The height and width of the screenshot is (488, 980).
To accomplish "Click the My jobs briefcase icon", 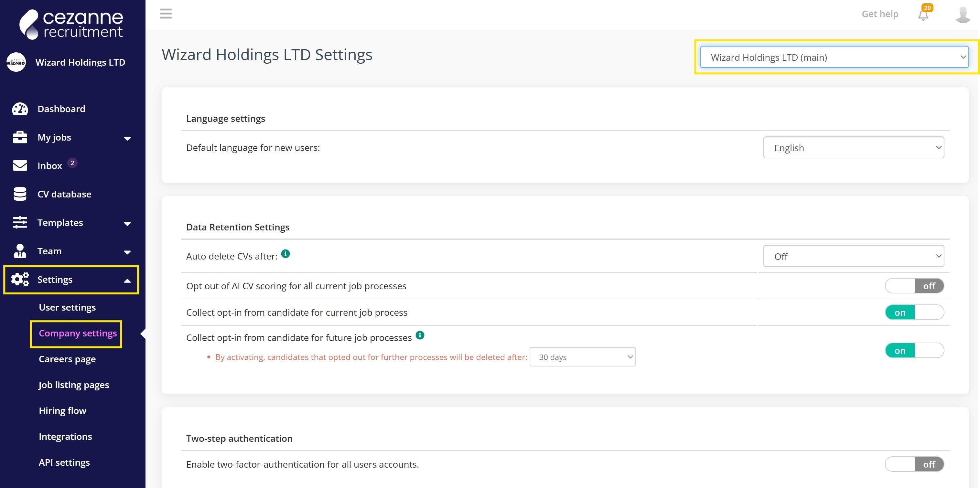I will click(x=20, y=137).
